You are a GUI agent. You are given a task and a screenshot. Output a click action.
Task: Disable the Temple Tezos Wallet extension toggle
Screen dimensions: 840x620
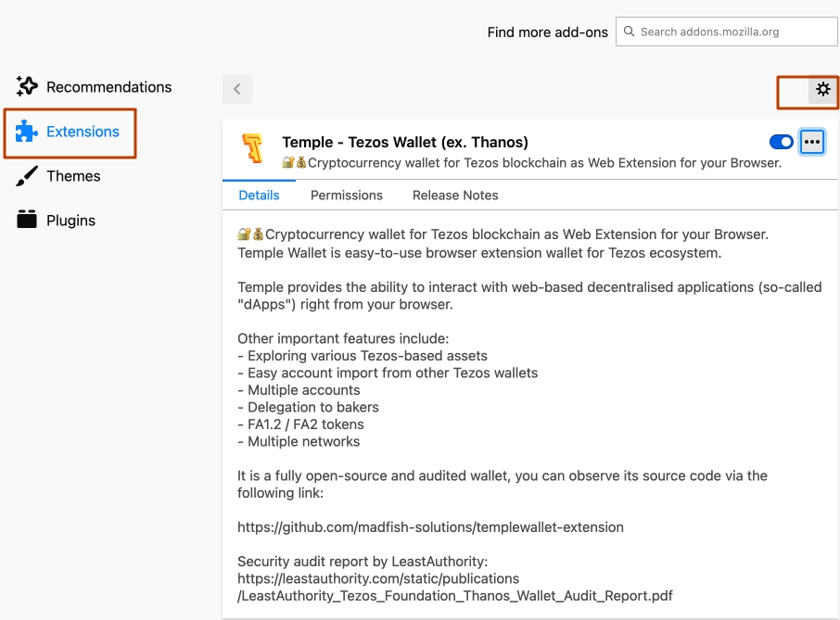pos(781,142)
